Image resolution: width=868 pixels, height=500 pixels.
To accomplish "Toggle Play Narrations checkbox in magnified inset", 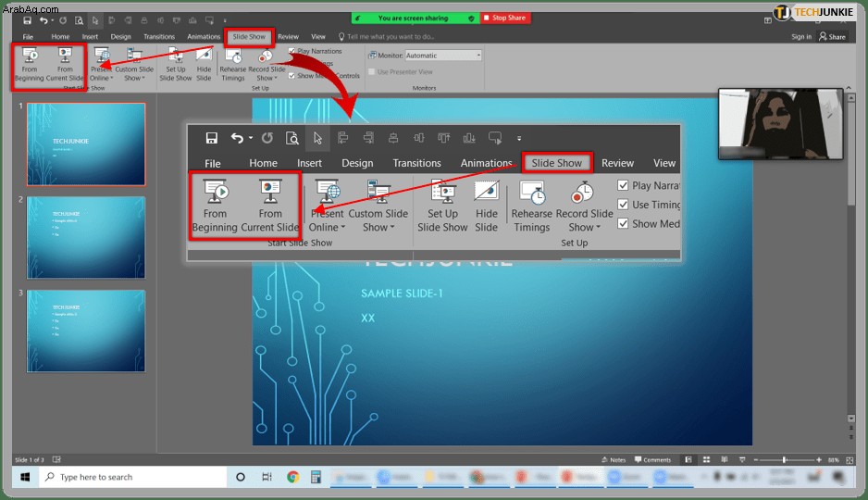I will point(623,185).
